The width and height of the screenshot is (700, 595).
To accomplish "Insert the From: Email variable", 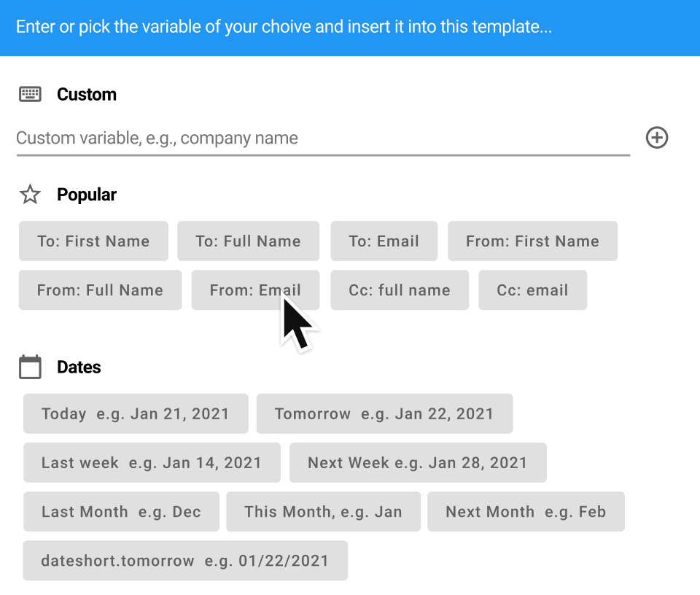I will pos(255,289).
